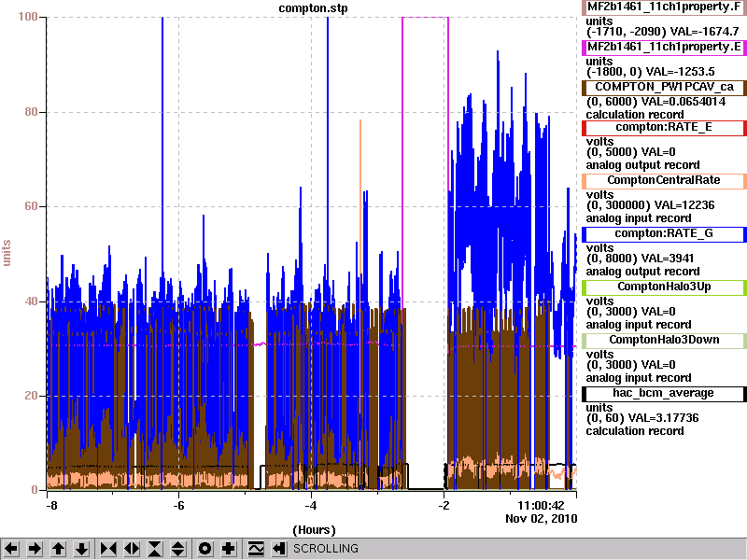747x560 pixels.
Task: Select the ComptonHalo3Up legend entry
Action: tap(664, 287)
